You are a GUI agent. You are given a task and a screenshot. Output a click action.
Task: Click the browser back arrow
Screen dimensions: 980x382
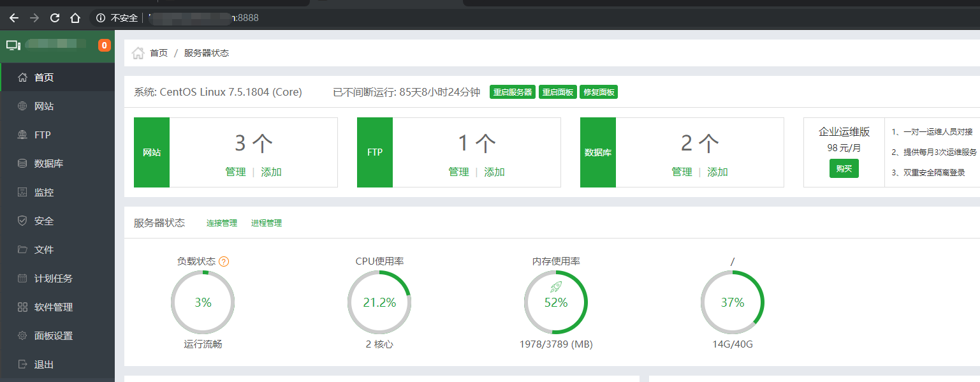point(14,18)
